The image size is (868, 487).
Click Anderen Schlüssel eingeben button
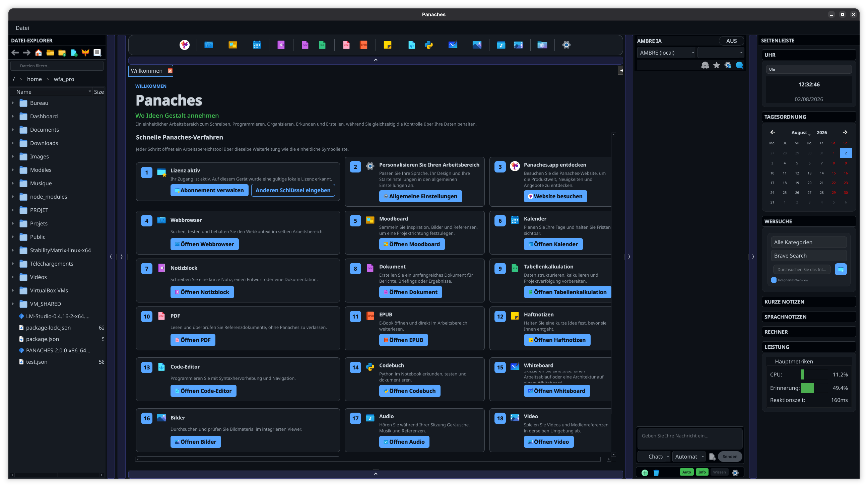(293, 190)
